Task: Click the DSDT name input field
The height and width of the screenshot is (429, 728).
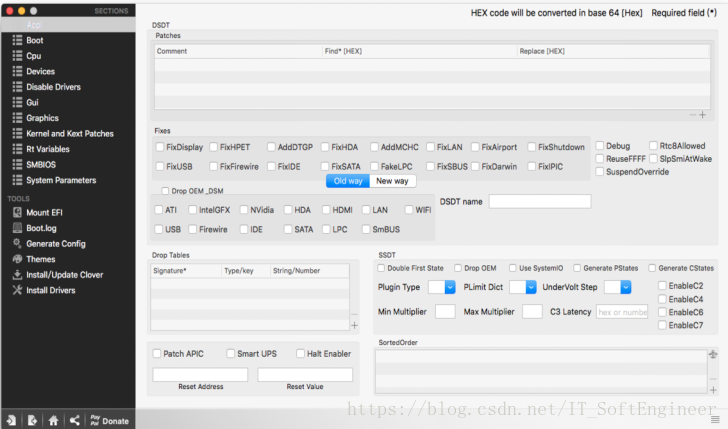Action: 540,202
